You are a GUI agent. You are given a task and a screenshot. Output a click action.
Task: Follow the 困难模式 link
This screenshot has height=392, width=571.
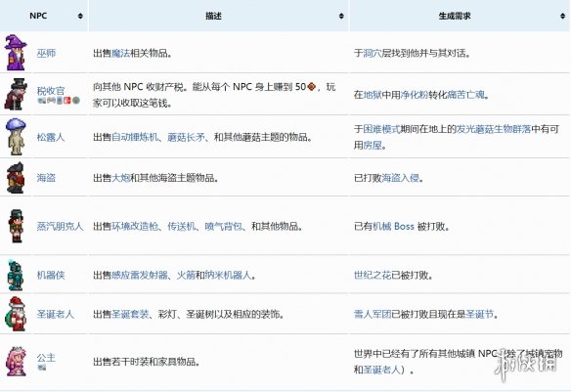pos(381,129)
